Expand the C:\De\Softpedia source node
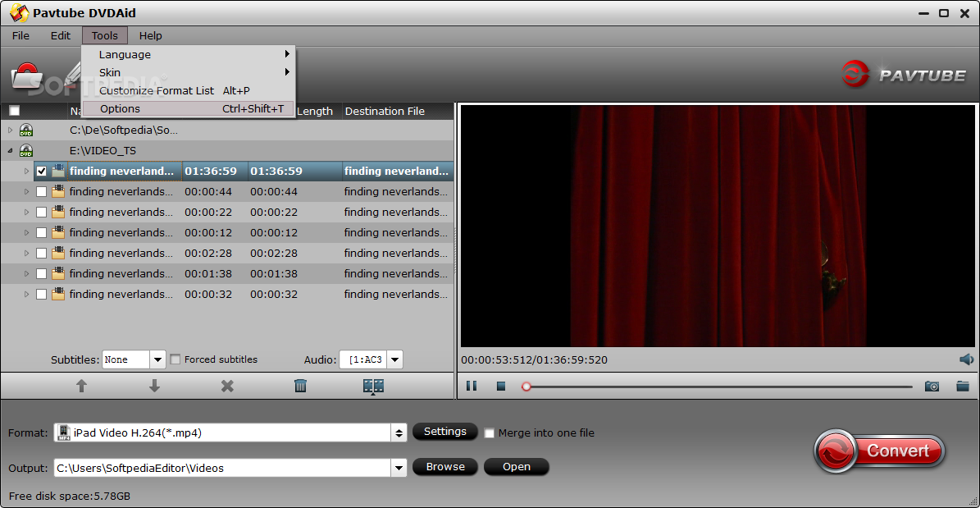The image size is (980, 508). tap(9, 130)
